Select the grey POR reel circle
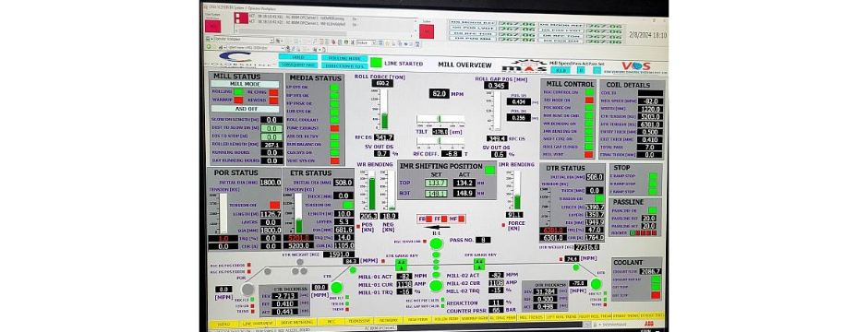This screenshot has height=332, width=868. click(x=247, y=289)
